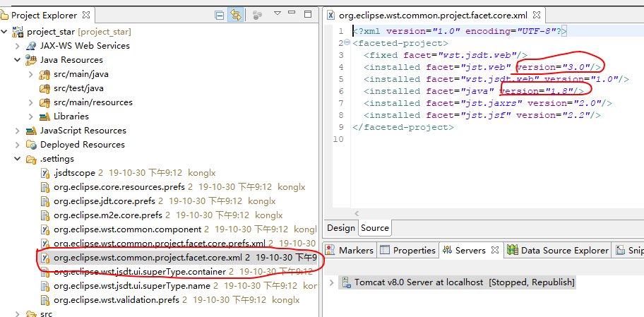Image resolution: width=644 pixels, height=317 pixels.
Task: Expand Tomcat v8.0 Server entry
Action: (333, 282)
